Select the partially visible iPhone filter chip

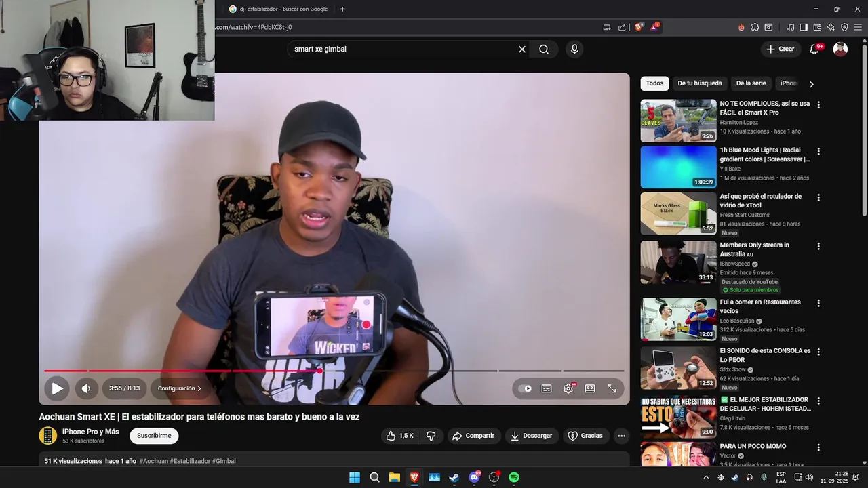point(788,83)
